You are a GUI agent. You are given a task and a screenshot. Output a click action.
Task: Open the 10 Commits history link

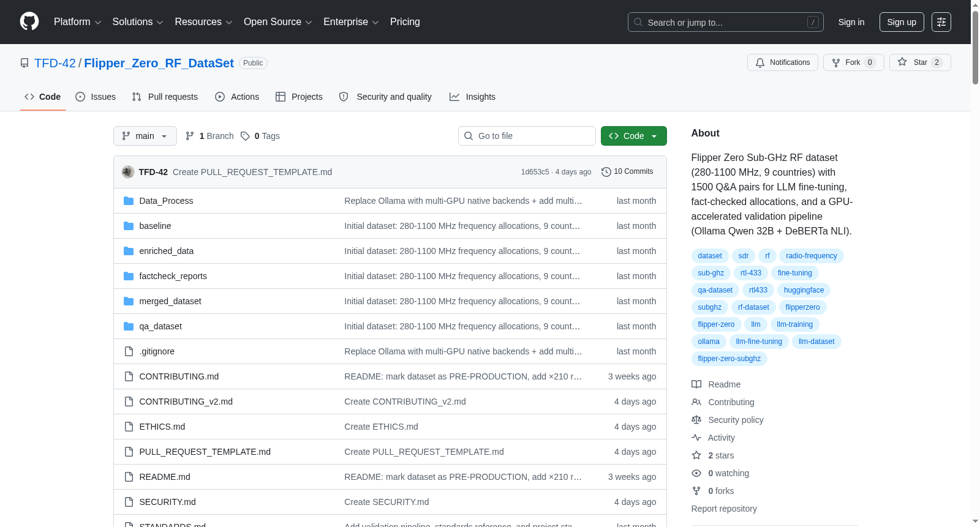click(x=627, y=171)
